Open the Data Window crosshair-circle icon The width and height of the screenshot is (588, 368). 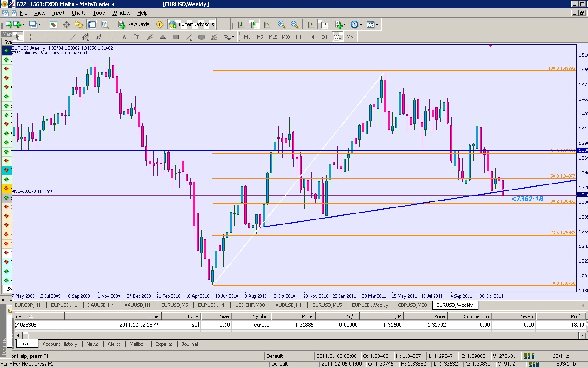66,24
